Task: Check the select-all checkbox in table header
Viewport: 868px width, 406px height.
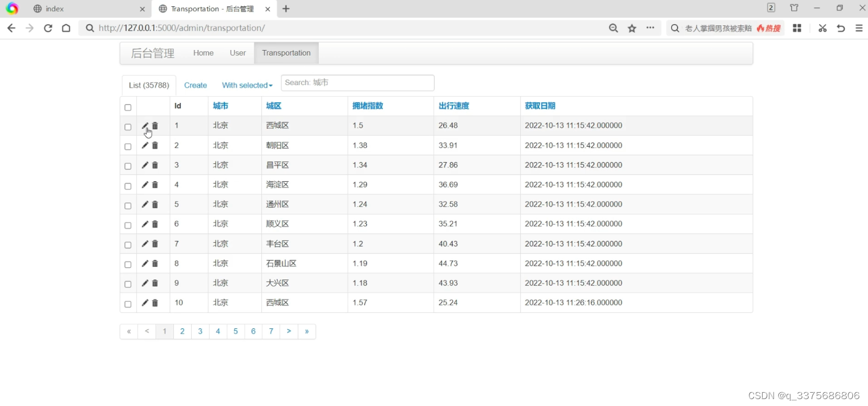Action: (x=128, y=107)
